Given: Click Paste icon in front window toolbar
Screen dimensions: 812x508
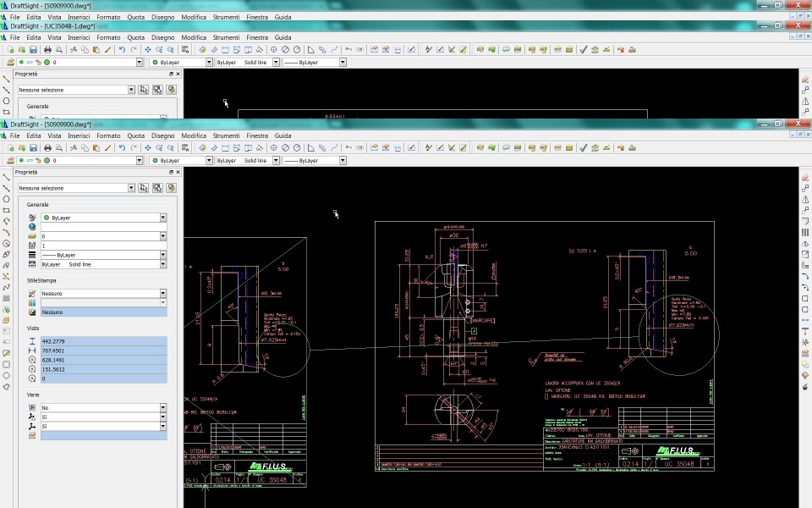Looking at the screenshot, I should (x=96, y=148).
